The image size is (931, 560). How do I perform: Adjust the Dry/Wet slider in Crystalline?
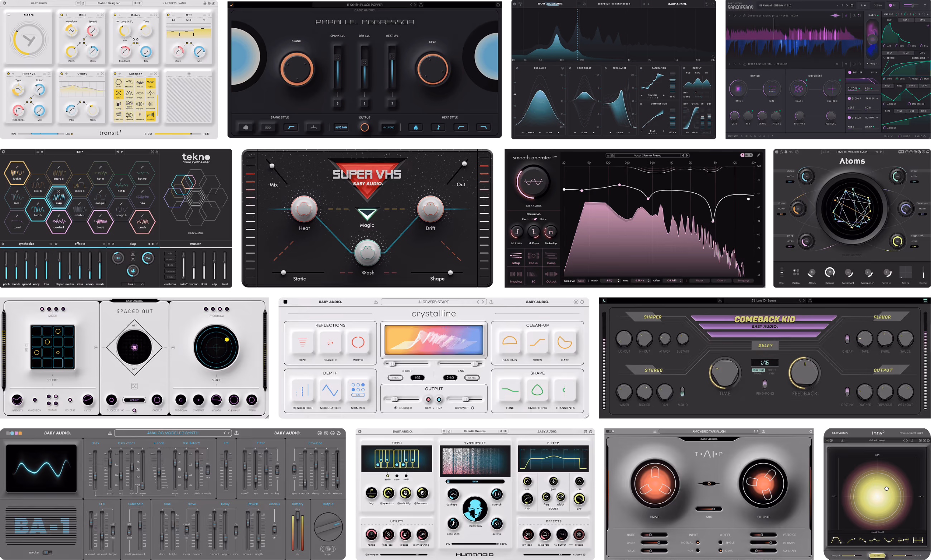[465, 399]
